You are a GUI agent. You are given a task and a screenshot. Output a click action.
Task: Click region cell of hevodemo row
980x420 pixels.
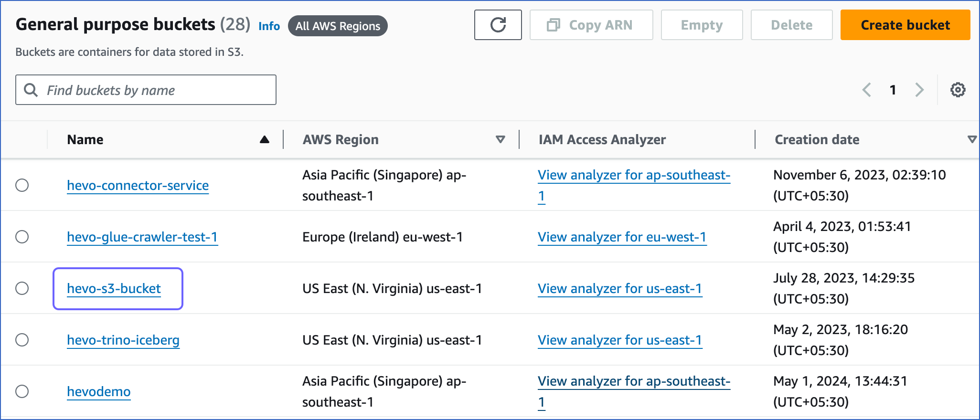click(384, 391)
